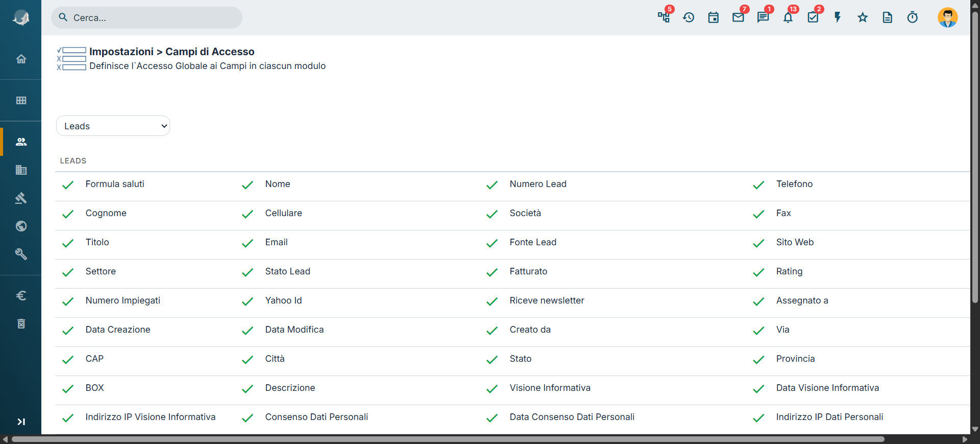This screenshot has width=980, height=444.
Task: Click the Provincia field label
Action: click(x=795, y=359)
